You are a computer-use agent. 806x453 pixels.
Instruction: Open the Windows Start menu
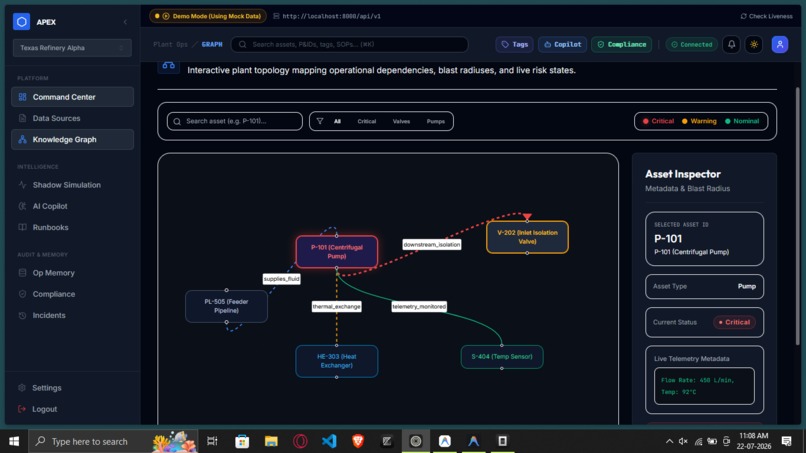click(x=14, y=441)
